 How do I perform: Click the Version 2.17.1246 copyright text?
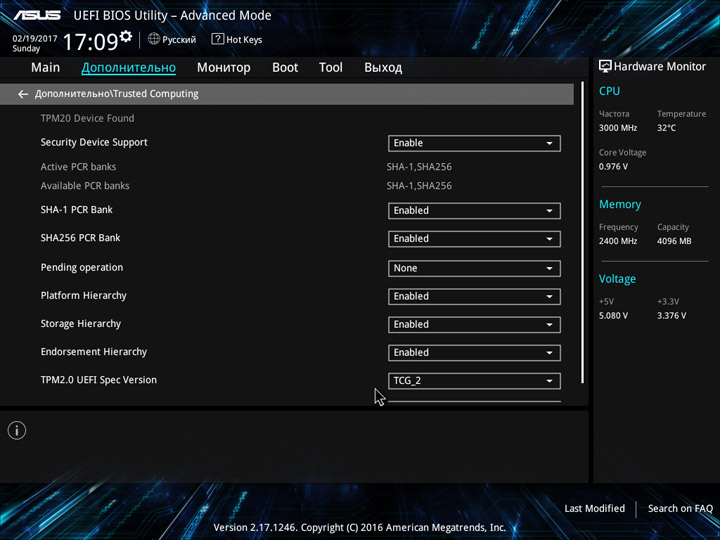pyautogui.click(x=360, y=527)
